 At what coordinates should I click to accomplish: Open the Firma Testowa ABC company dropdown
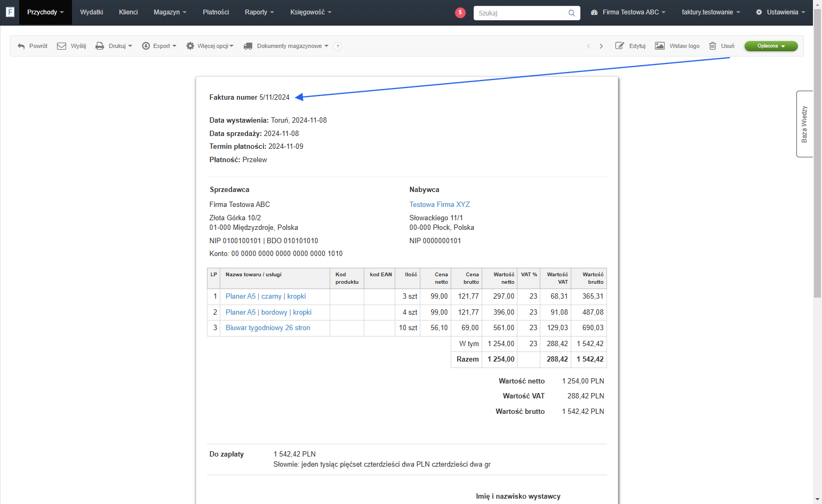(628, 12)
